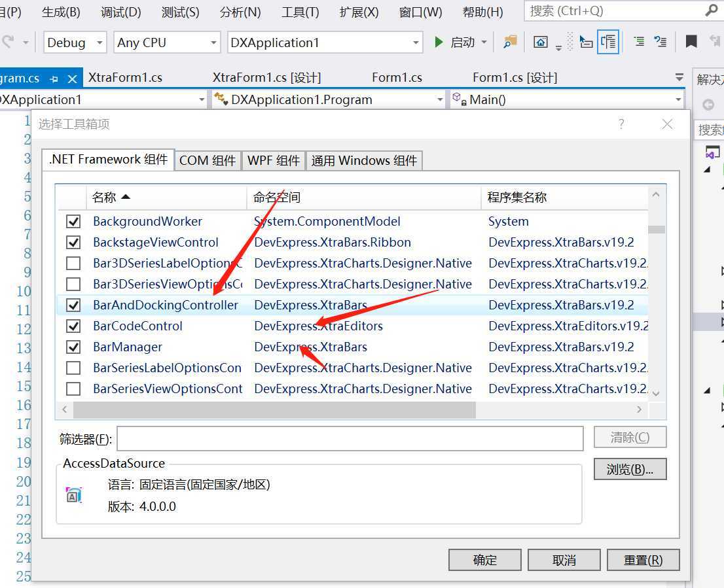
Task: Open the Debug configuration dropdown
Action: click(75, 43)
